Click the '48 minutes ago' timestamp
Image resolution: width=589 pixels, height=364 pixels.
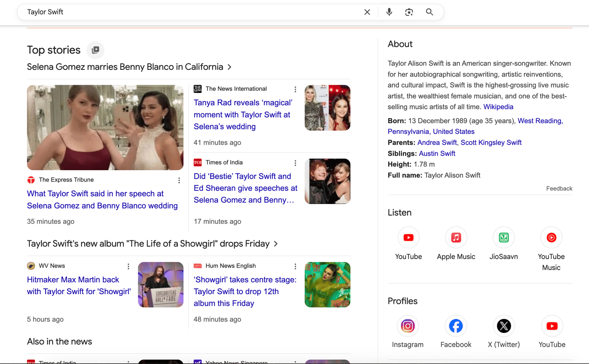pyautogui.click(x=217, y=320)
